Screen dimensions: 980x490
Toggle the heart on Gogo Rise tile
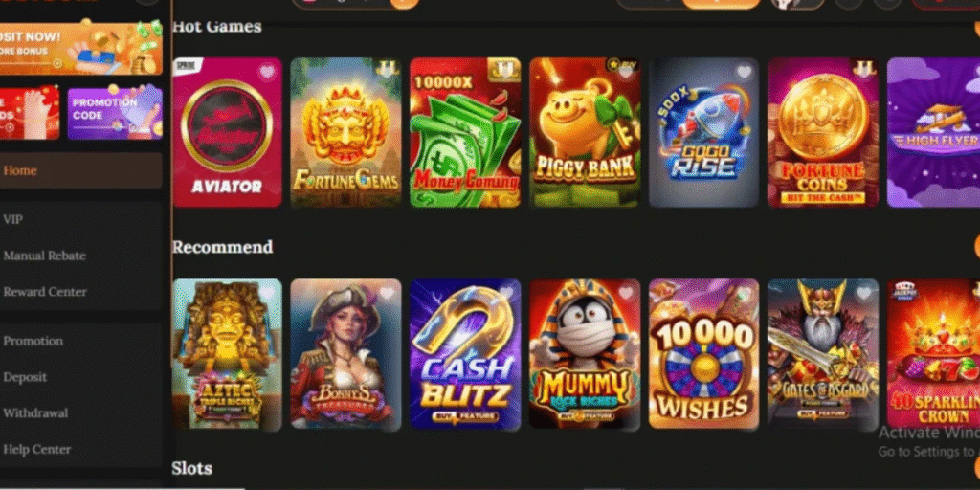click(x=744, y=72)
